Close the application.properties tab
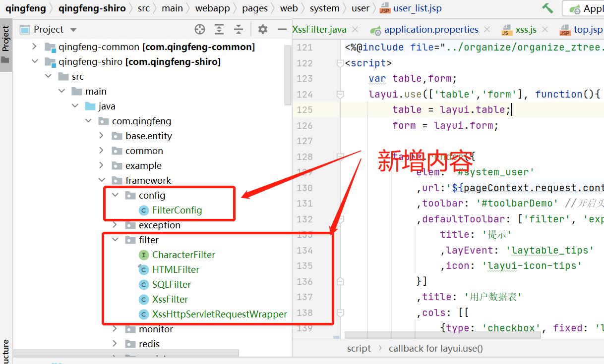 click(486, 29)
